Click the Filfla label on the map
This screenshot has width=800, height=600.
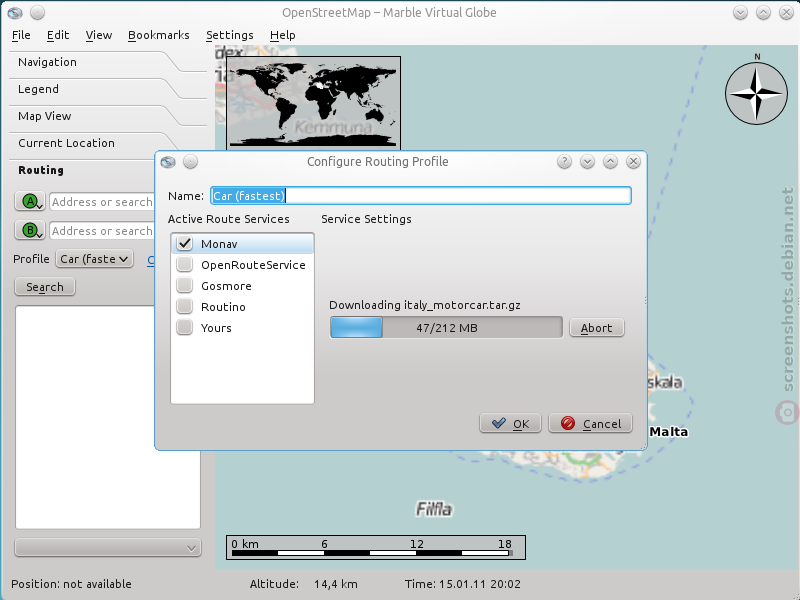click(434, 509)
